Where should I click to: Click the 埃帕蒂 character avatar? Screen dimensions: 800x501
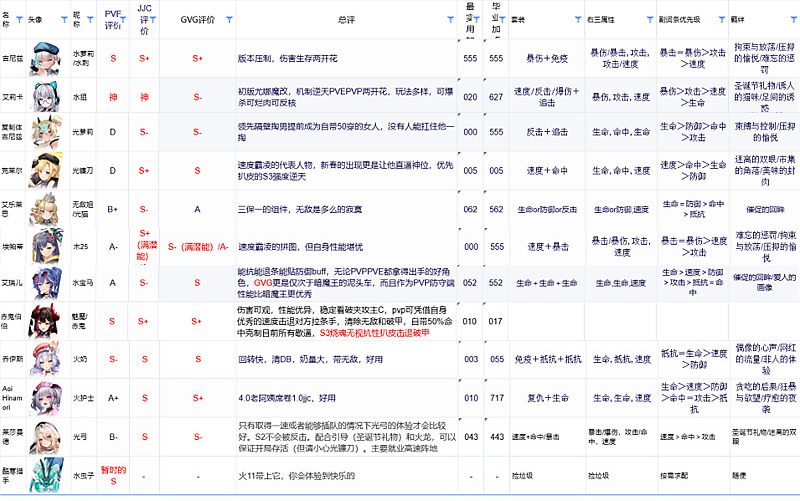click(x=45, y=246)
